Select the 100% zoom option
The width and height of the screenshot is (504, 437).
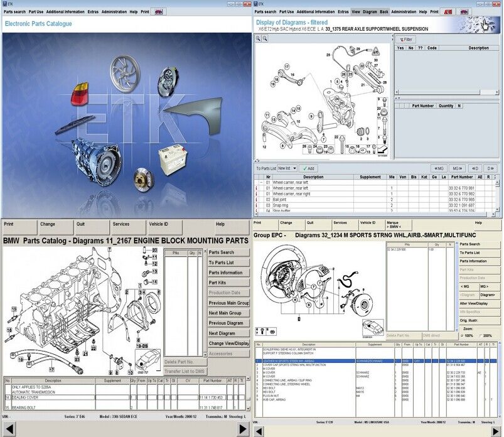pos(462,335)
